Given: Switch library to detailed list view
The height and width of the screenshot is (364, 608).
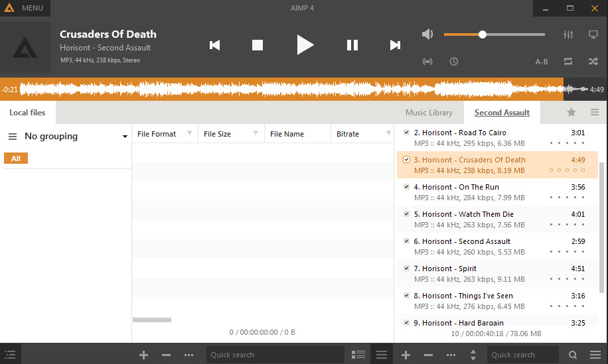Looking at the screenshot, I should pos(358,354).
